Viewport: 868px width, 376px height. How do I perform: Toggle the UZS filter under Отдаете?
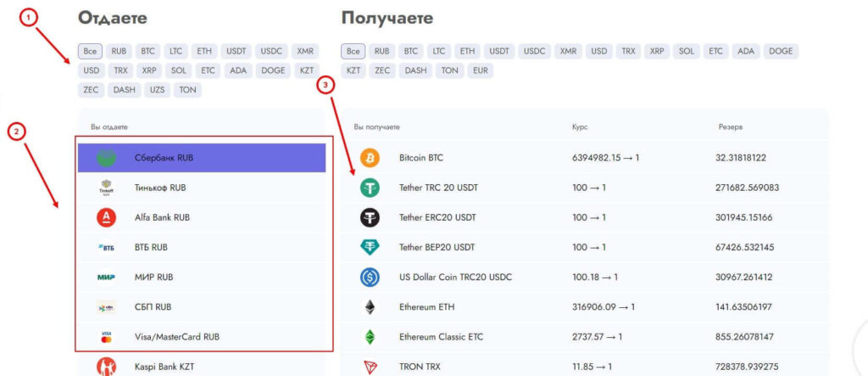pyautogui.click(x=158, y=90)
